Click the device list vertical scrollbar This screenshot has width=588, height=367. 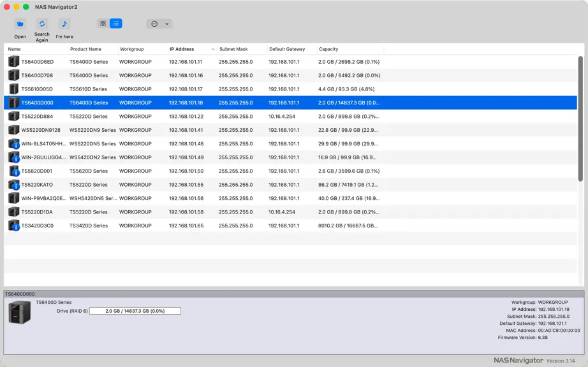point(580,118)
